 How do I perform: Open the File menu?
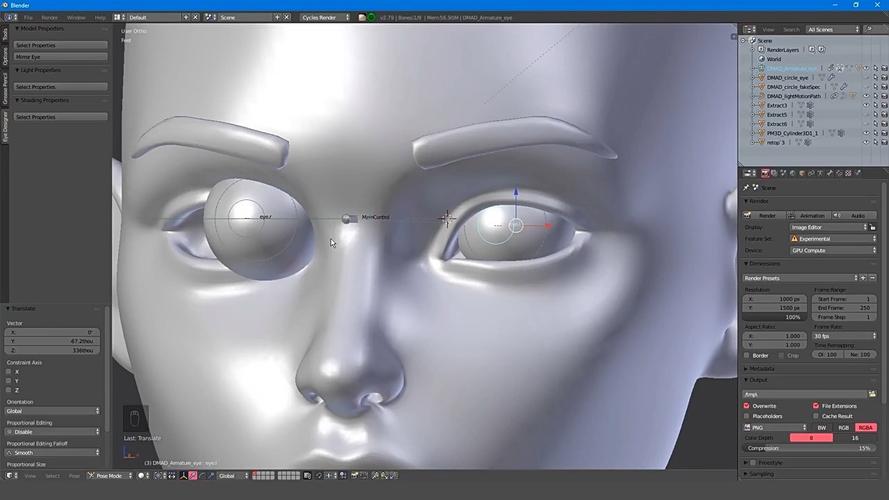[x=28, y=18]
